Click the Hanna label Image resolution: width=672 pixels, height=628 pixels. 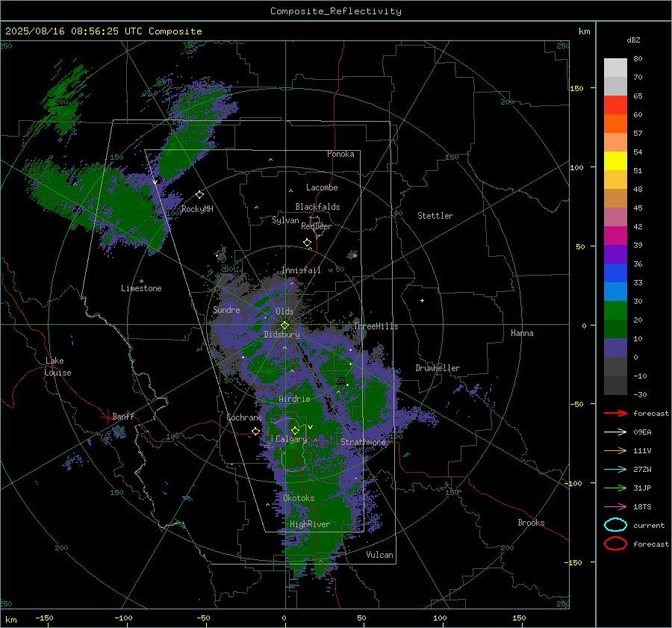coord(522,333)
